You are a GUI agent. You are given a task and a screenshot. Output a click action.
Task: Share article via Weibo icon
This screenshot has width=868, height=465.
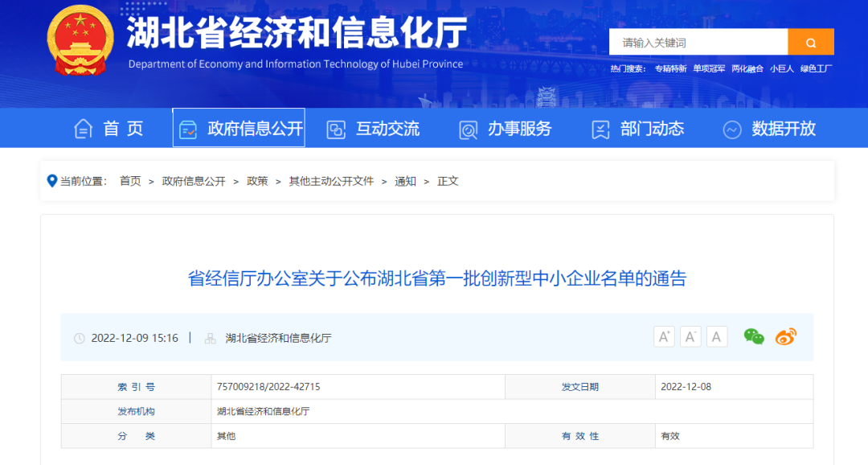[x=785, y=337]
